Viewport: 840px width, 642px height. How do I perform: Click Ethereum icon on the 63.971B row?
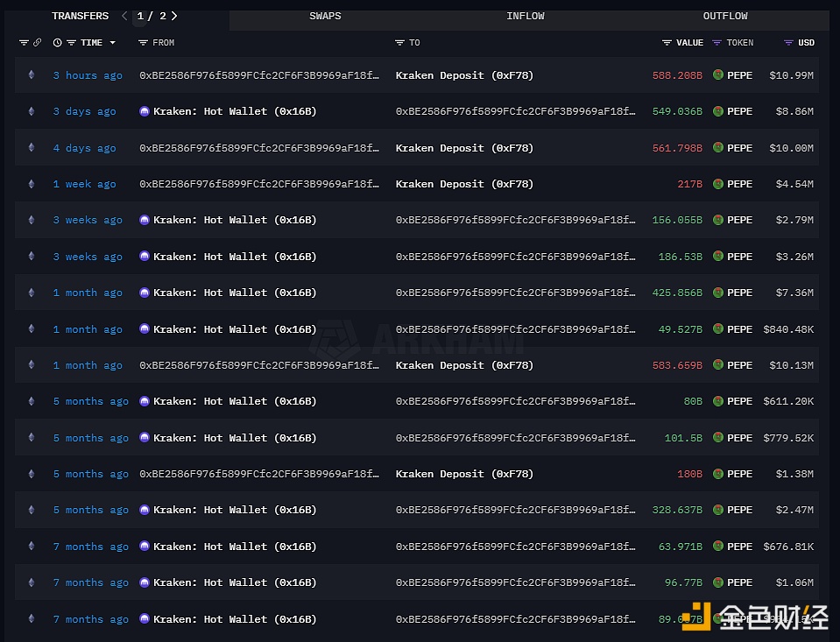pyautogui.click(x=32, y=546)
